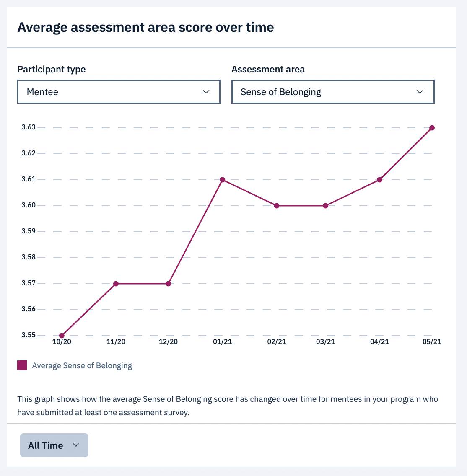The height and width of the screenshot is (476, 467).
Task: Click the chevron in the Mentee dropdown
Action: (206, 92)
